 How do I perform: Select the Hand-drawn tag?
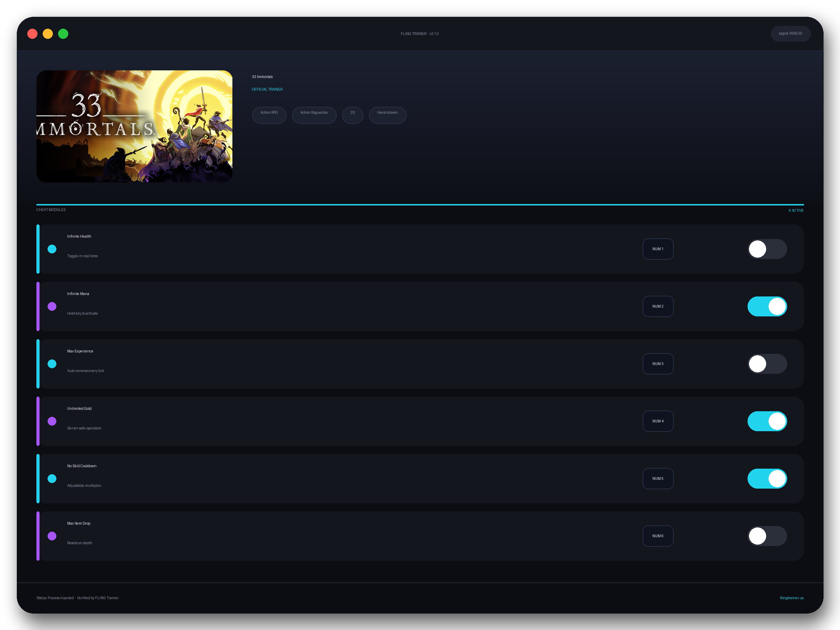pyautogui.click(x=387, y=115)
